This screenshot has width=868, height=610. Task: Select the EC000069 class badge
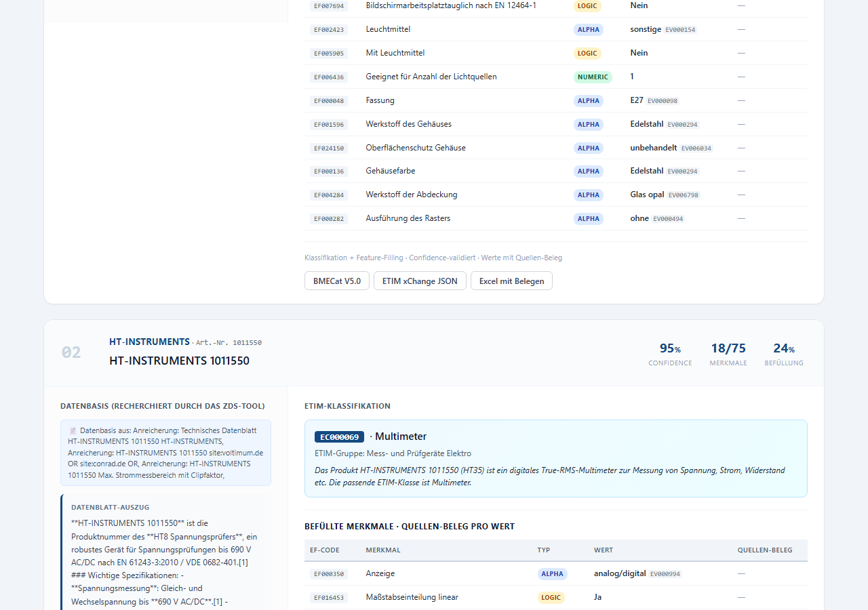point(339,437)
